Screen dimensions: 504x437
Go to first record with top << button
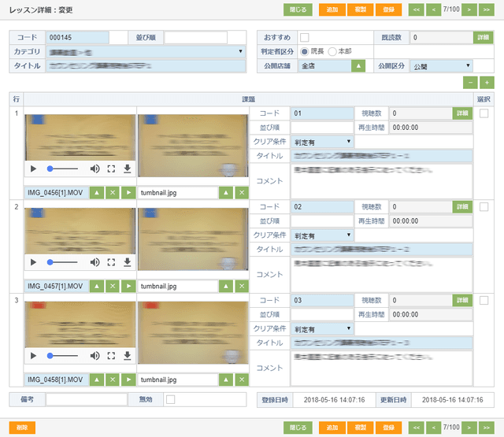click(x=417, y=9)
